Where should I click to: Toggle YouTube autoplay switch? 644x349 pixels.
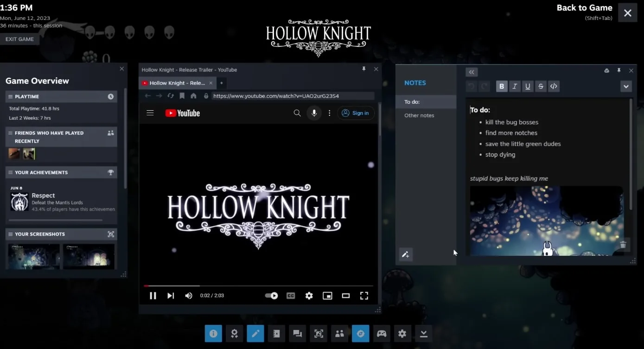click(271, 296)
